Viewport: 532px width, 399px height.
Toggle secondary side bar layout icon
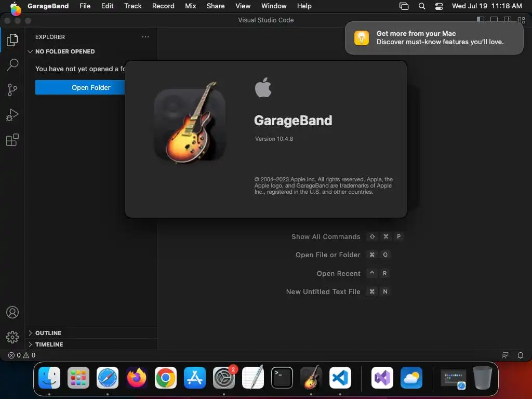tap(508, 20)
